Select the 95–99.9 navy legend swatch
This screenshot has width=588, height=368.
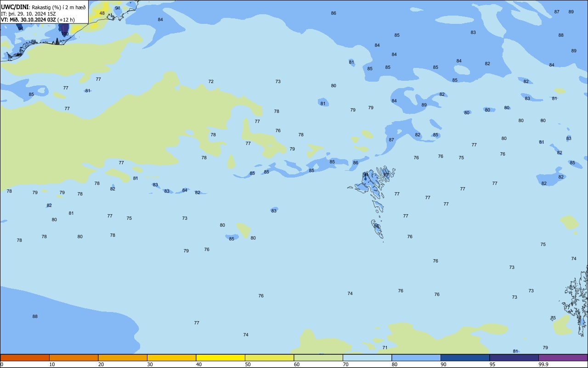tap(514, 357)
